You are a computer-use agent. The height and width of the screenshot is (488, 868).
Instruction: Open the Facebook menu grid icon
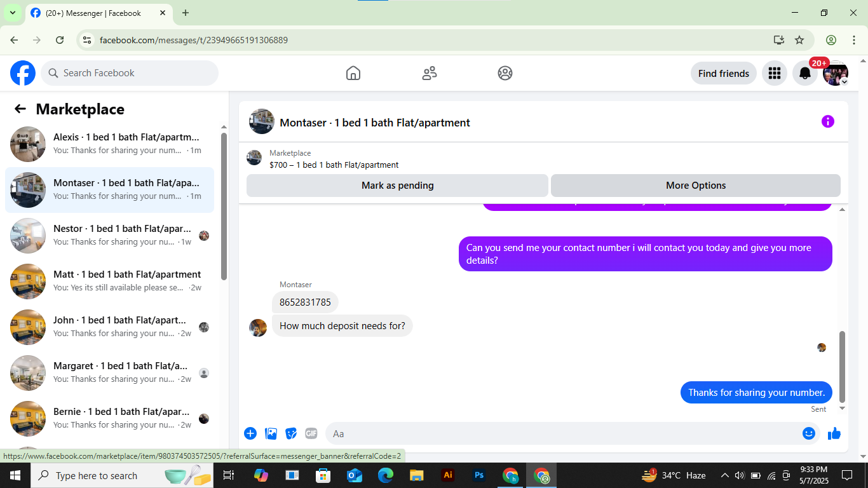pyautogui.click(x=774, y=73)
